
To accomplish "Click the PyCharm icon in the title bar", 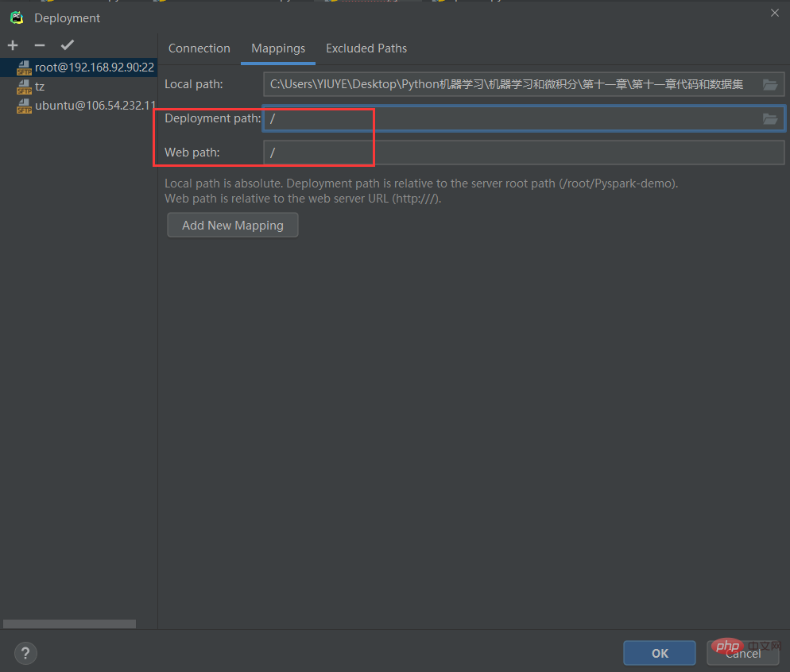I will pyautogui.click(x=16, y=17).
